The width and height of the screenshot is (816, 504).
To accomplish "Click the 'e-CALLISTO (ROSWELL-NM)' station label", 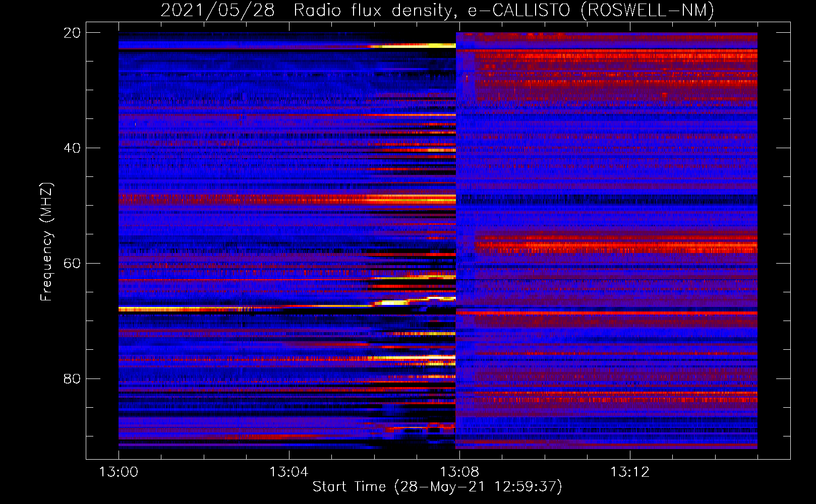I will pos(591,11).
